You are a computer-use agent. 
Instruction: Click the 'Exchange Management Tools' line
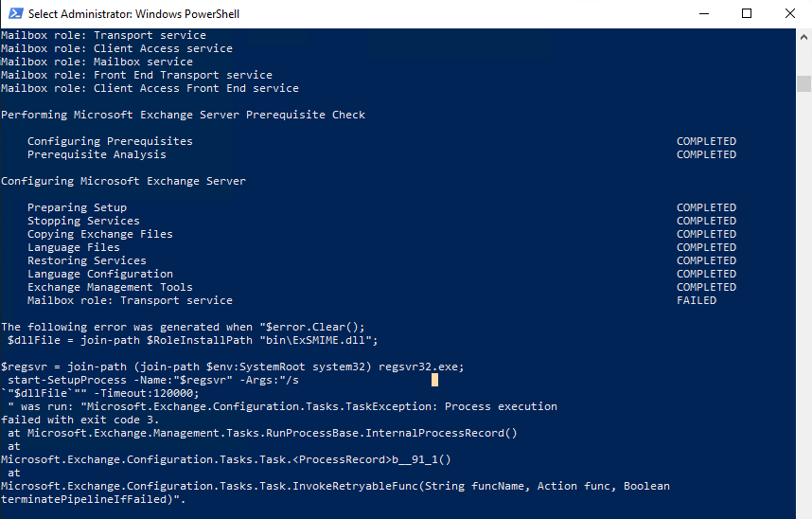coord(110,287)
